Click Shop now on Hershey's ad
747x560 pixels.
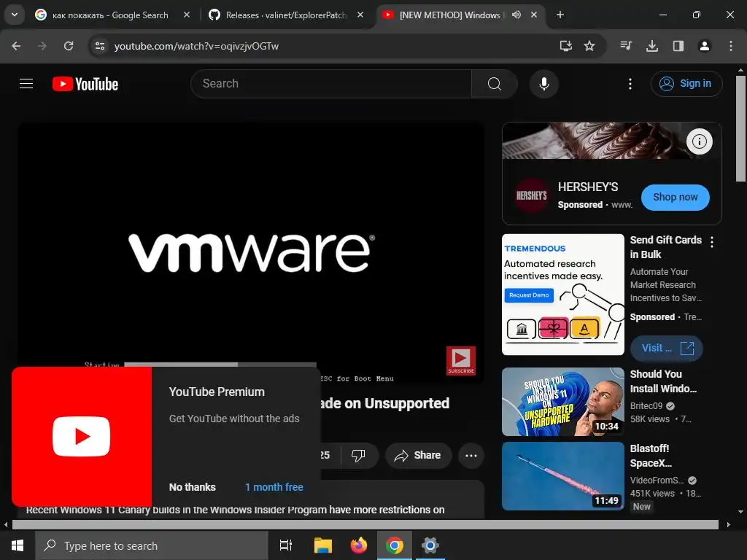[675, 197]
